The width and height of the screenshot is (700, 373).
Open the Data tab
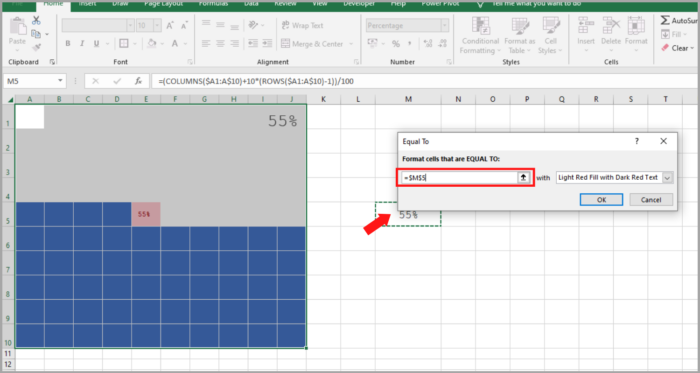point(251,3)
